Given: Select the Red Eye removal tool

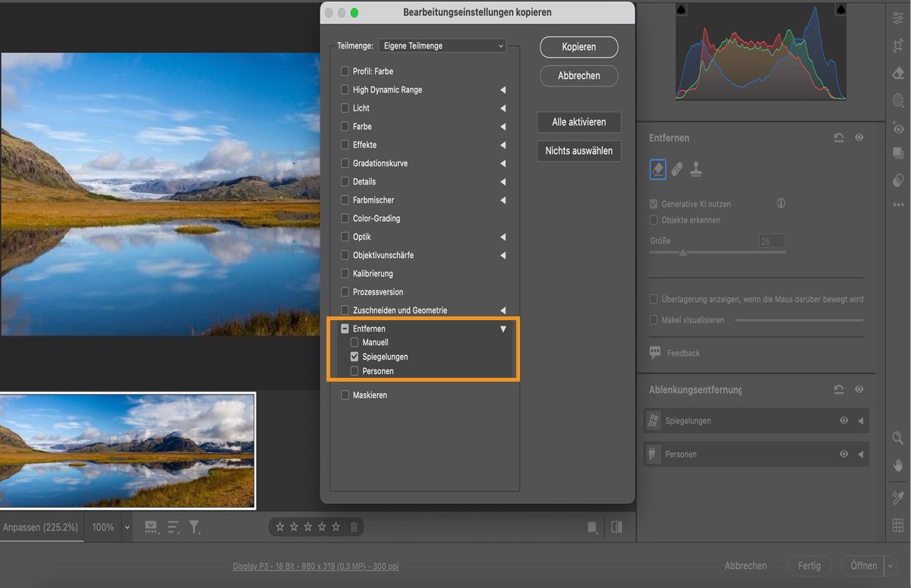Looking at the screenshot, I should [898, 127].
